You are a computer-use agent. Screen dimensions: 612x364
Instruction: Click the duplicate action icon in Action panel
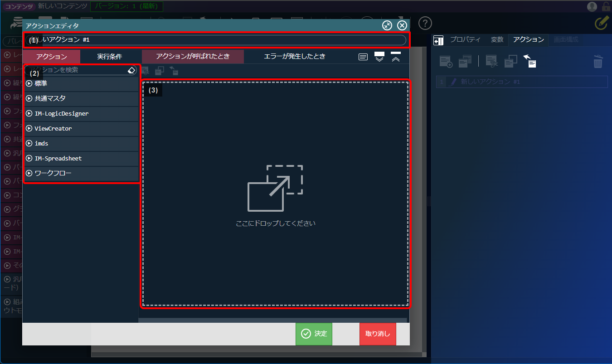pyautogui.click(x=465, y=62)
